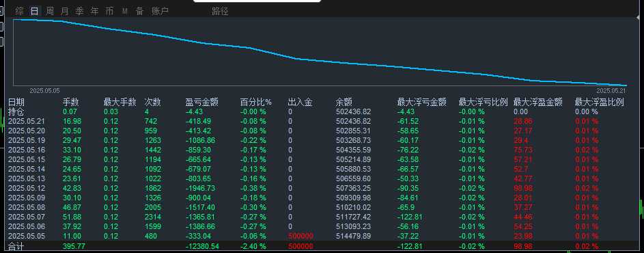The height and width of the screenshot is (253, 644).
Task: Sort by the 日期 column header
Action: [x=16, y=103]
